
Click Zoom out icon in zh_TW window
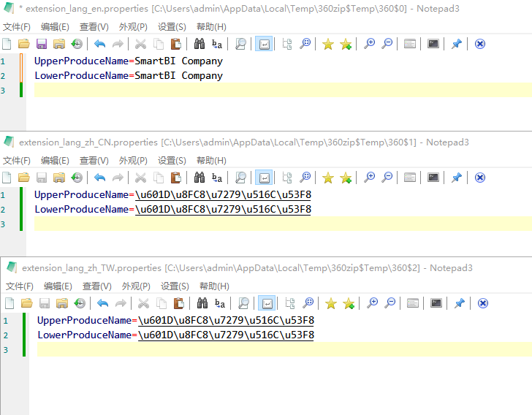[x=389, y=303]
